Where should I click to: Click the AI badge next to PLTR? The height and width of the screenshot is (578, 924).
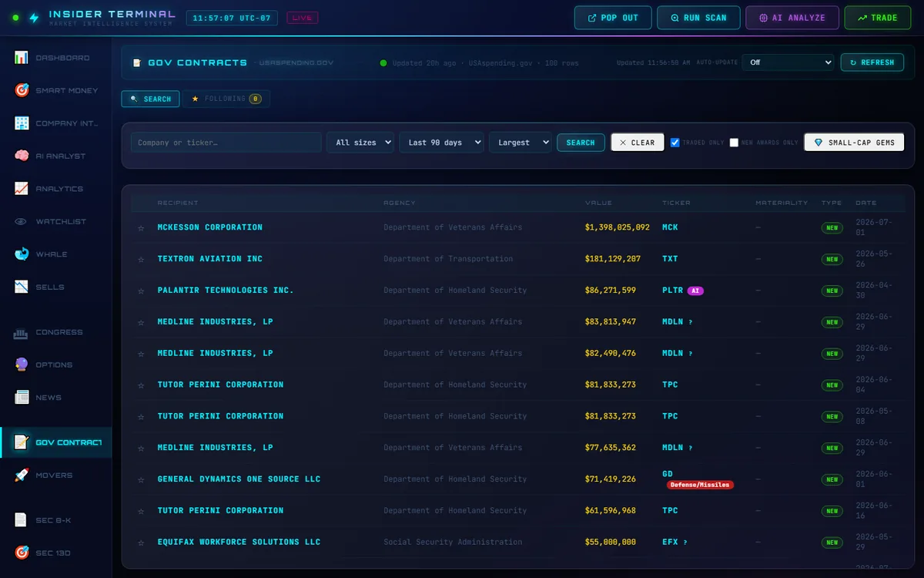695,291
